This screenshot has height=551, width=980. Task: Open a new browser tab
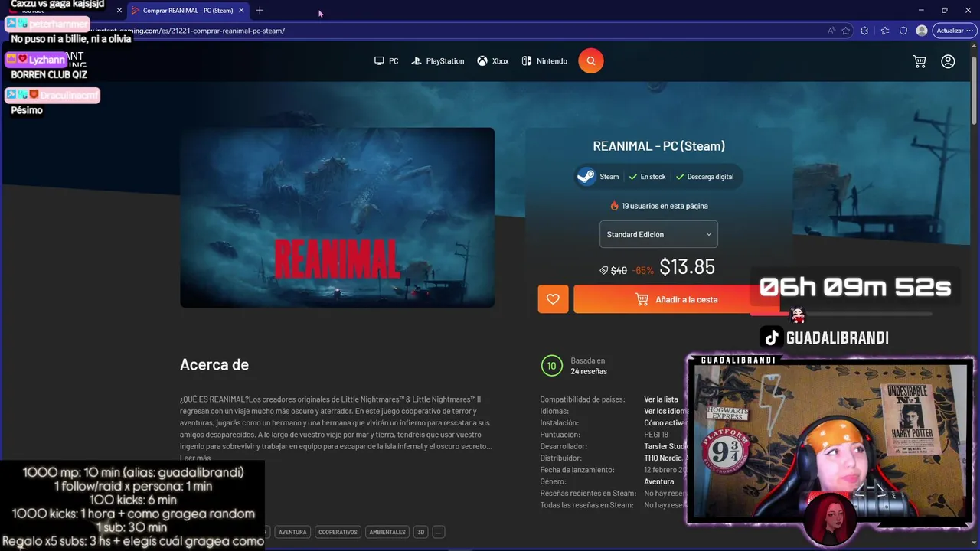coord(260,10)
